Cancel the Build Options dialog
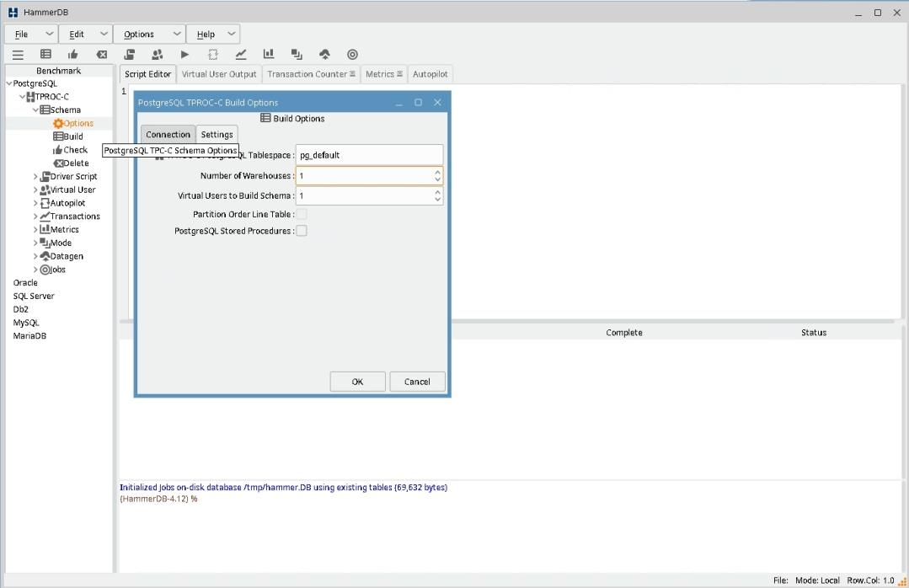The height and width of the screenshot is (588, 909). pyautogui.click(x=416, y=382)
